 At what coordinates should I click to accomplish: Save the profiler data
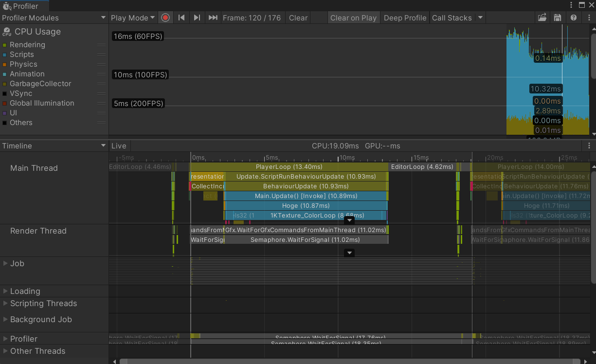tap(557, 17)
